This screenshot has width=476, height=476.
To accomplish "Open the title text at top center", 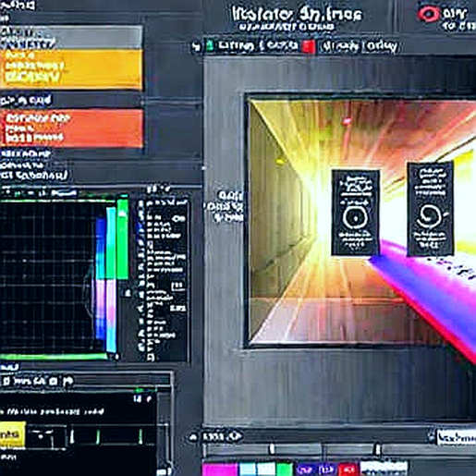I will tap(297, 14).
